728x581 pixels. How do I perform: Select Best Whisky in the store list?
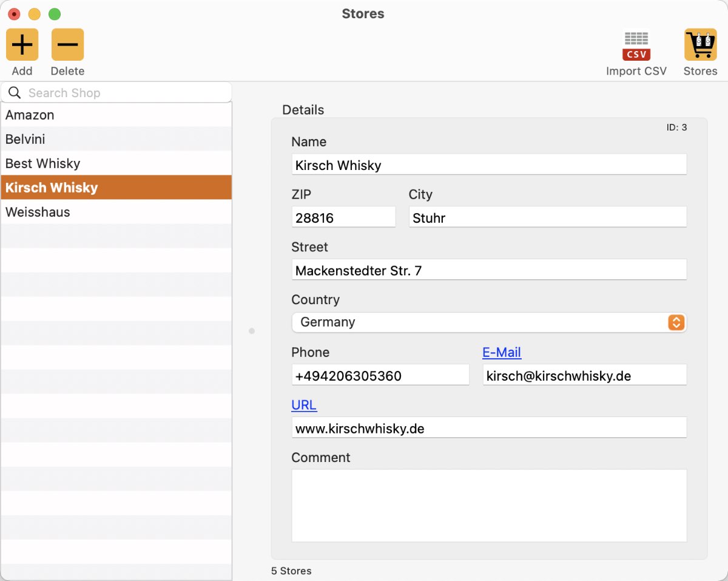coord(116,163)
